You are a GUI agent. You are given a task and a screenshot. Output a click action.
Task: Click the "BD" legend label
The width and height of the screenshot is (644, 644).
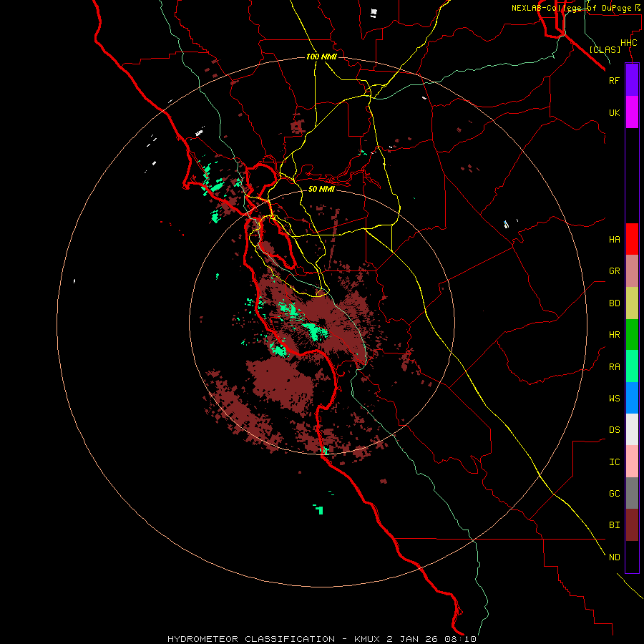click(x=614, y=303)
